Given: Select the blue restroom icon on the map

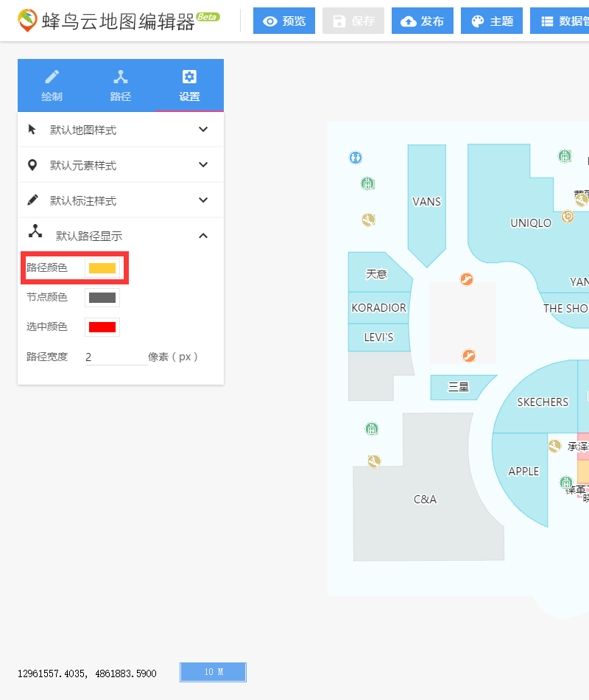Looking at the screenshot, I should (x=356, y=158).
